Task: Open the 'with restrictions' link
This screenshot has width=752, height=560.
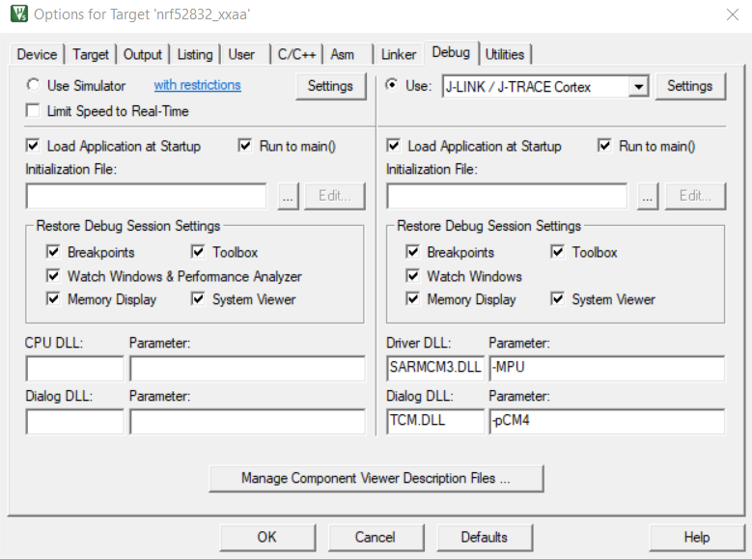Action: (x=197, y=85)
